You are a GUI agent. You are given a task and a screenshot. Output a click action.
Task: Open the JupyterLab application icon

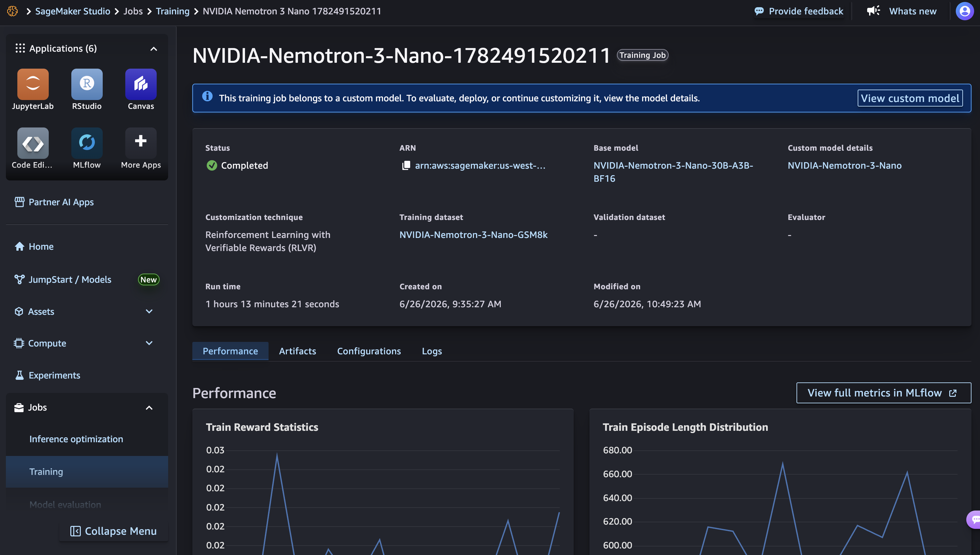[33, 84]
